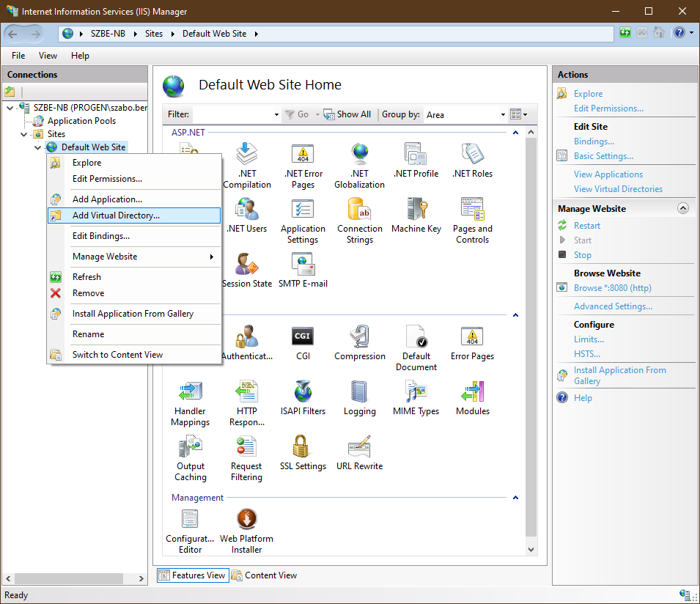This screenshot has width=700, height=604.
Task: Open the Logging feature
Action: click(x=359, y=398)
